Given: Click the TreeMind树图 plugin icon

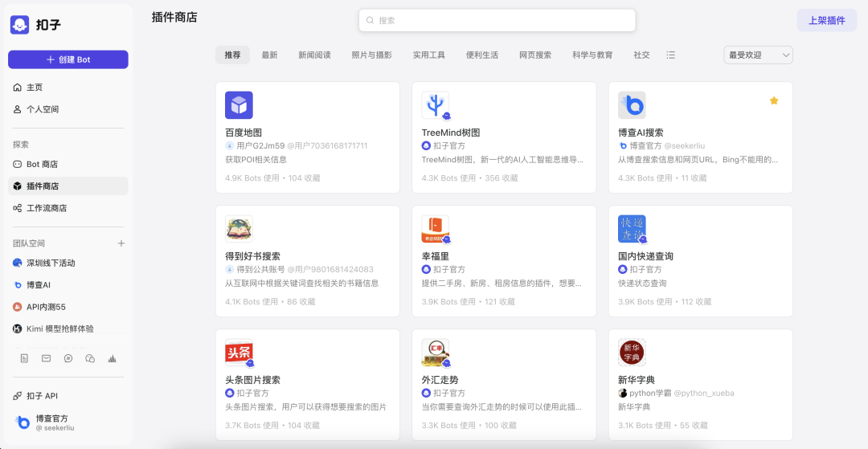Looking at the screenshot, I should click(x=436, y=105).
